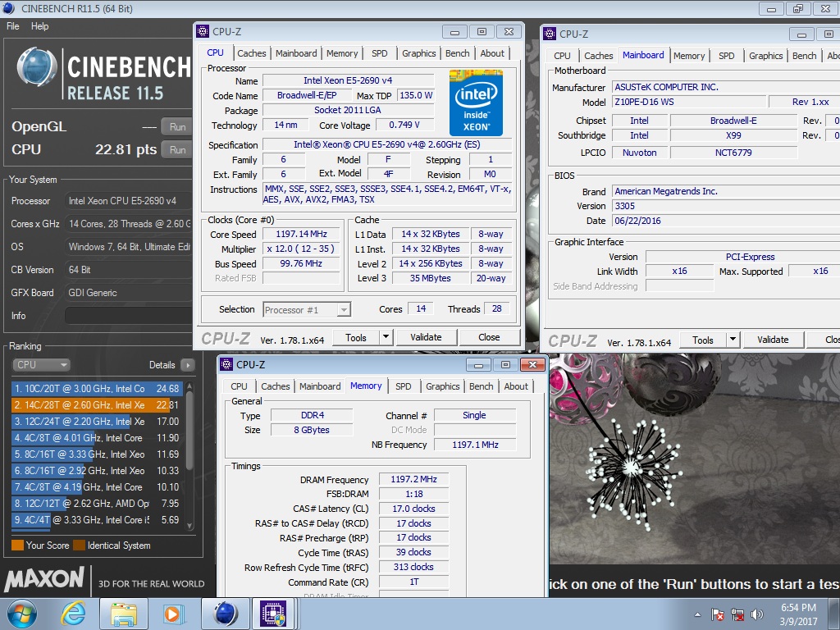Launch Windows Media Player from taskbar
This screenshot has height=630, width=840.
click(174, 614)
